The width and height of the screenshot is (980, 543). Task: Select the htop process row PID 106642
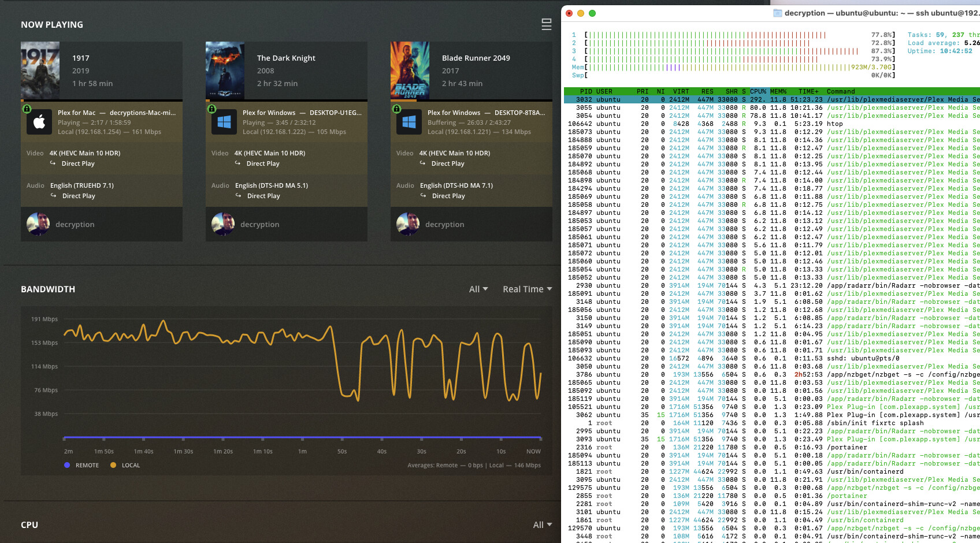pos(772,124)
